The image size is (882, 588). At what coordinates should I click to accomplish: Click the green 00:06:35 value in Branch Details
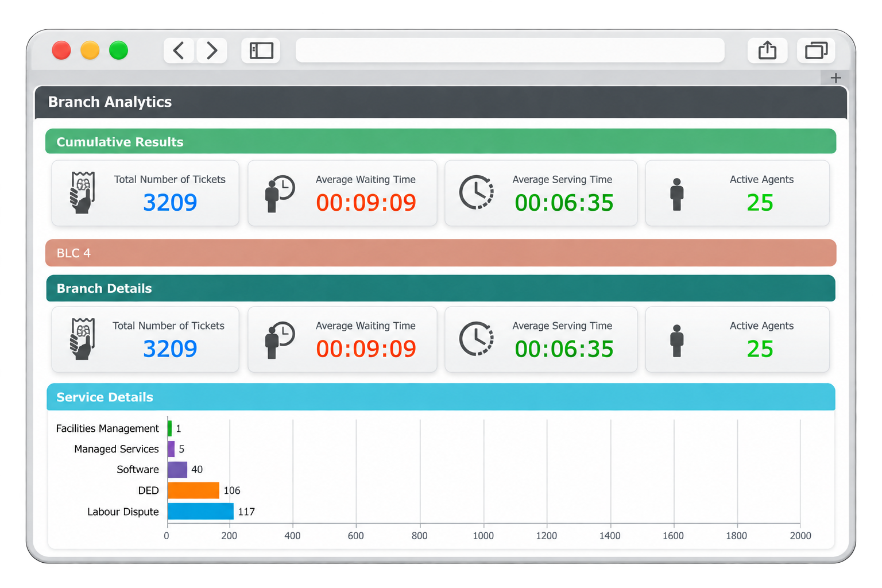564,350
